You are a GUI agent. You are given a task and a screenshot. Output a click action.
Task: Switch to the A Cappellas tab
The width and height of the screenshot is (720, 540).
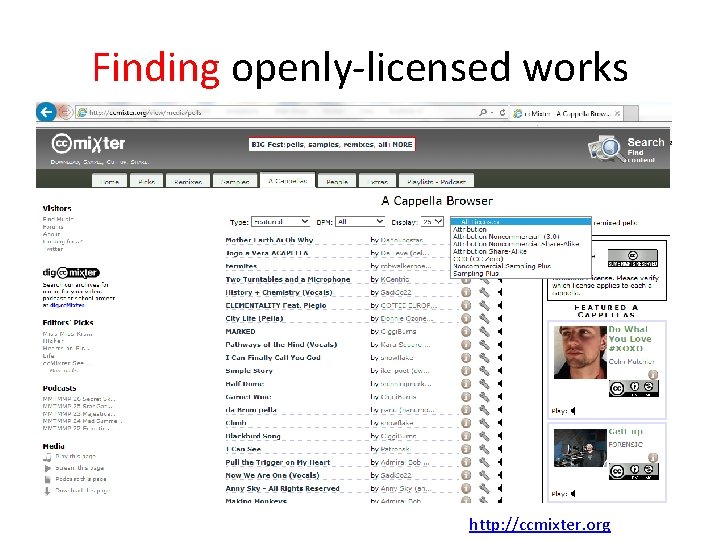(x=287, y=180)
